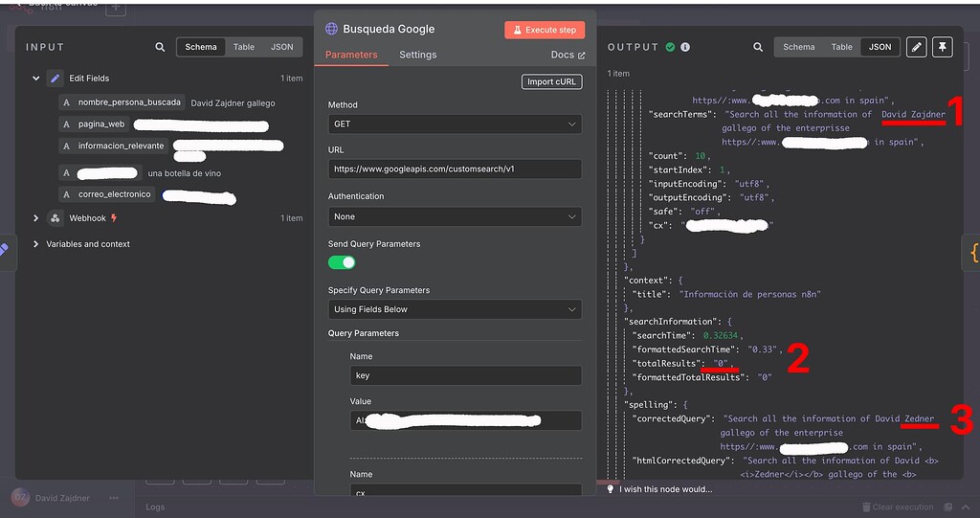Click into the URL input field

pos(455,169)
